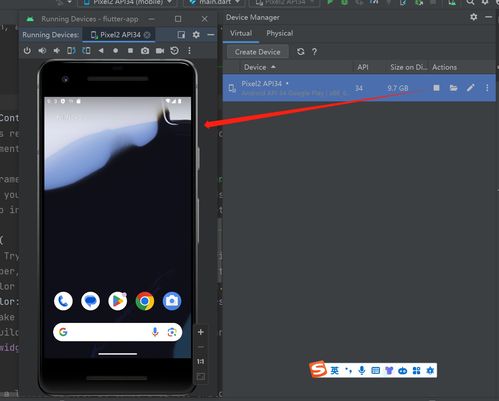Start screen recording with video camera icon
The height and width of the screenshot is (401, 499).
(160, 51)
